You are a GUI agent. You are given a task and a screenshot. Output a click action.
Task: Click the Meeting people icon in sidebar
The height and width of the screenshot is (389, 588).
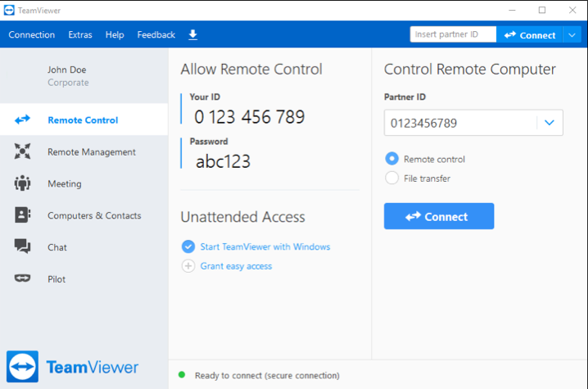pyautogui.click(x=22, y=183)
